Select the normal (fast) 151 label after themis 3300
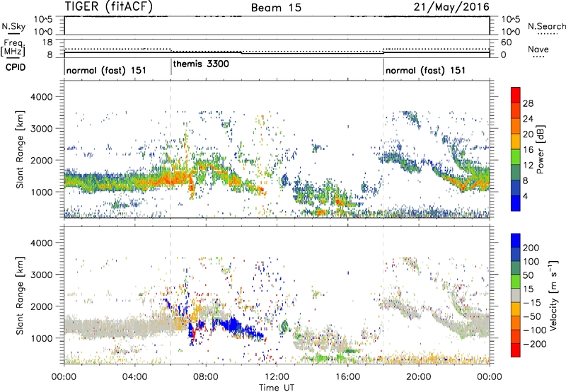Viewport: 566px width, 392px height. 426,70
